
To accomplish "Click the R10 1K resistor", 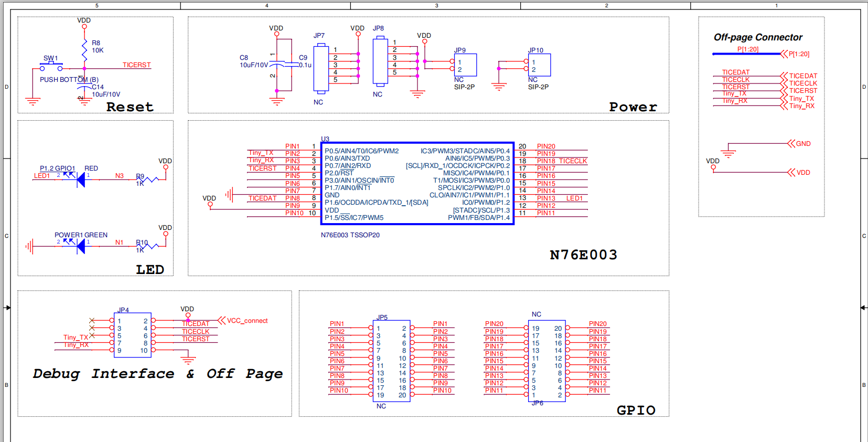I will pyautogui.click(x=147, y=246).
